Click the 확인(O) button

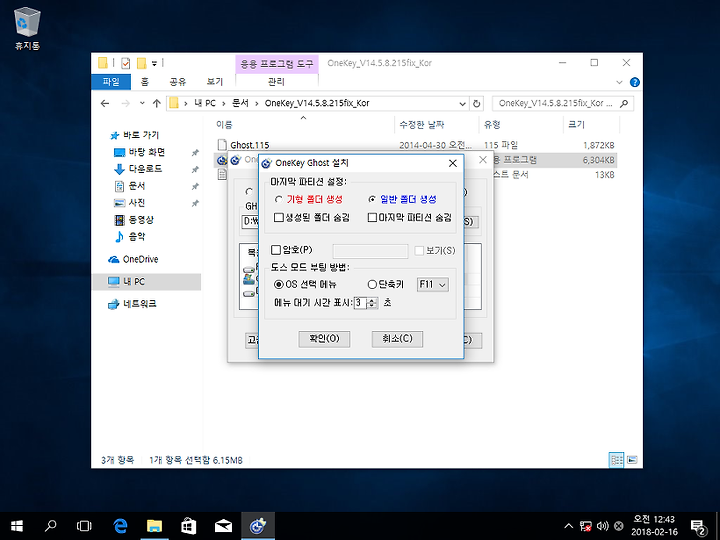point(324,339)
